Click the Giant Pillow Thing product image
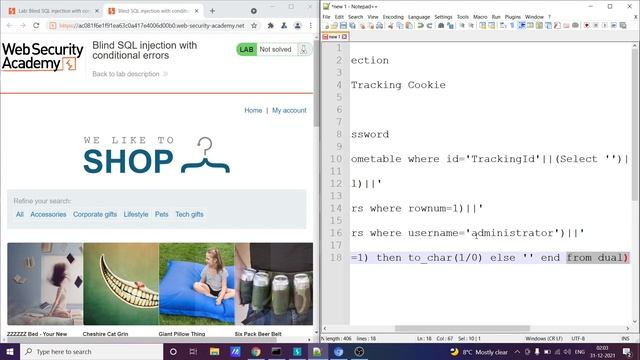Screen dimensions: 640x360 point(197,284)
